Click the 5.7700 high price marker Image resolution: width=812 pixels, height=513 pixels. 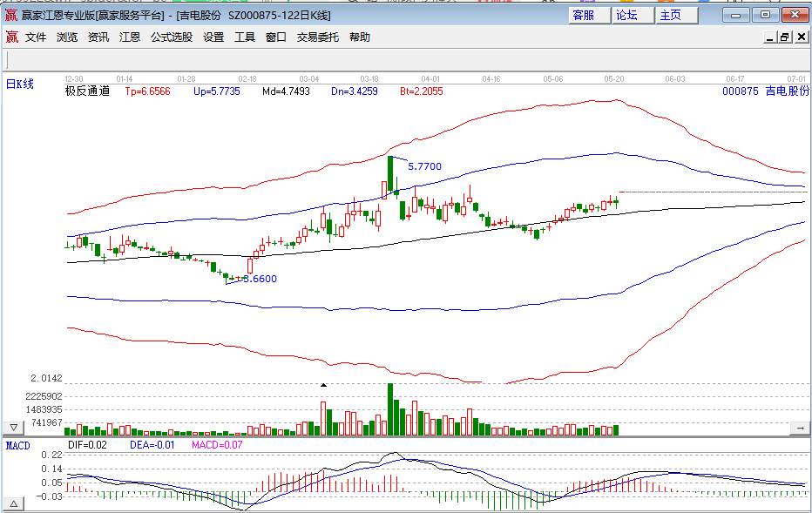(424, 166)
